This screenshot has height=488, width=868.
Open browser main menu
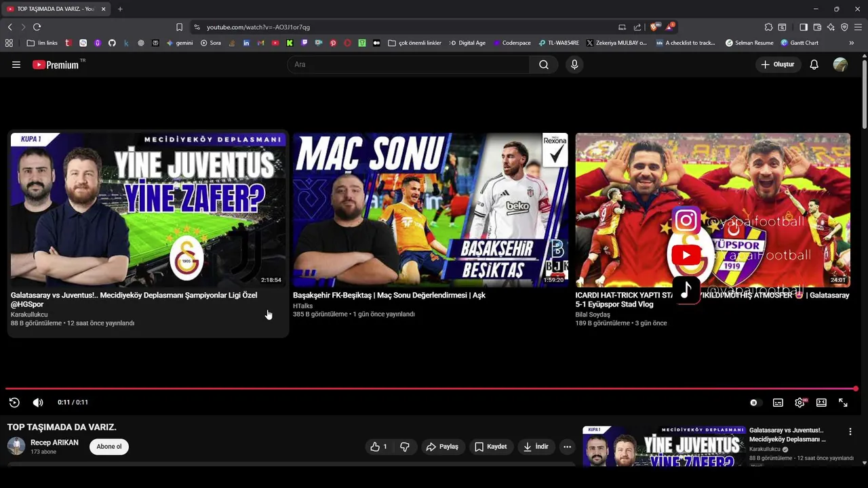[859, 27]
